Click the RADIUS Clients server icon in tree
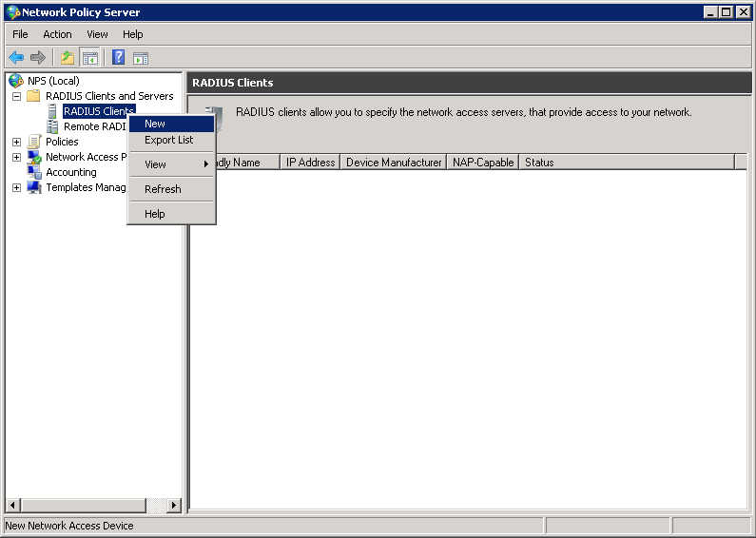Viewport: 756px width, 538px height. click(52, 111)
